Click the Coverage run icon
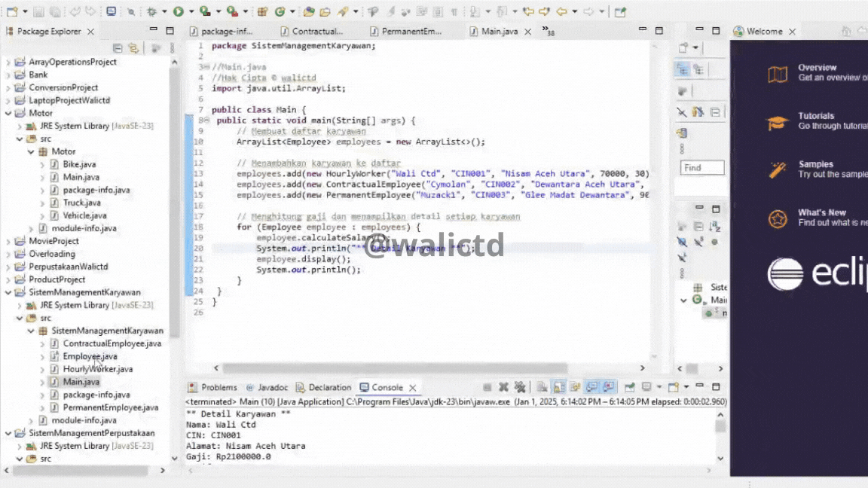The height and width of the screenshot is (488, 868). pyautogui.click(x=205, y=11)
